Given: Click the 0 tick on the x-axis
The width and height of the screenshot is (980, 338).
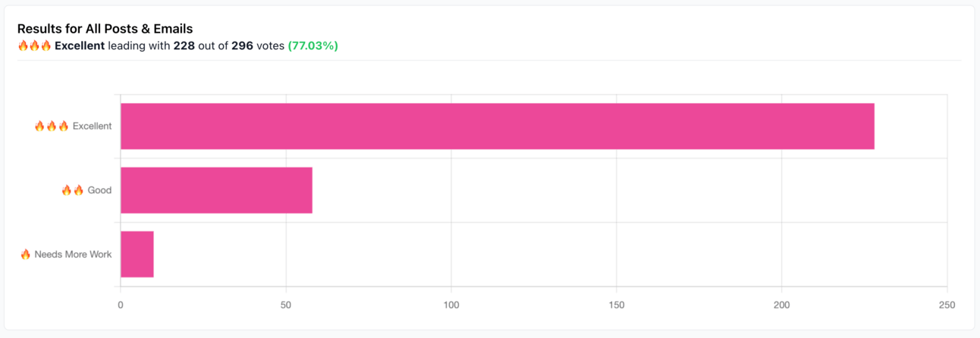Looking at the screenshot, I should (121, 305).
